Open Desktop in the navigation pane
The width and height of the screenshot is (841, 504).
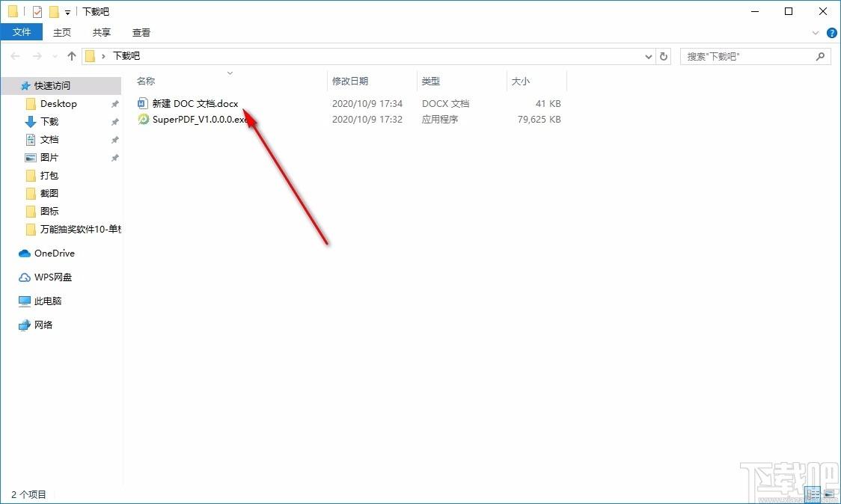coord(58,103)
